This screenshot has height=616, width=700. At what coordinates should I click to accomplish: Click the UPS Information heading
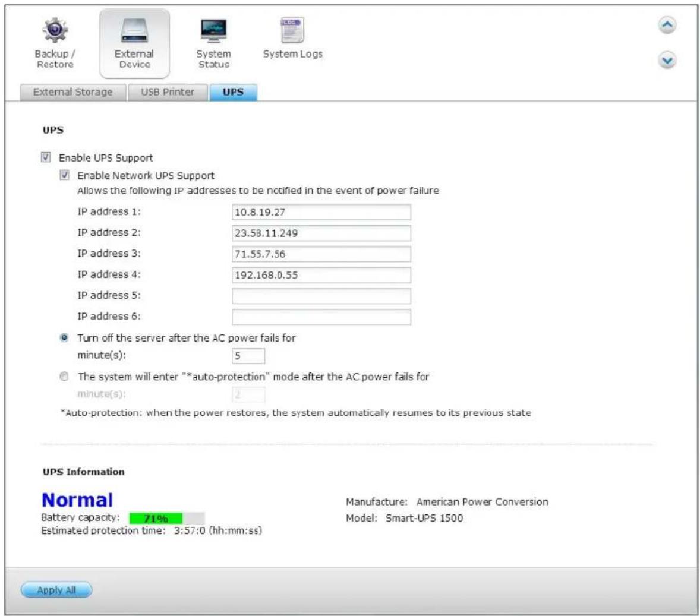(x=83, y=472)
